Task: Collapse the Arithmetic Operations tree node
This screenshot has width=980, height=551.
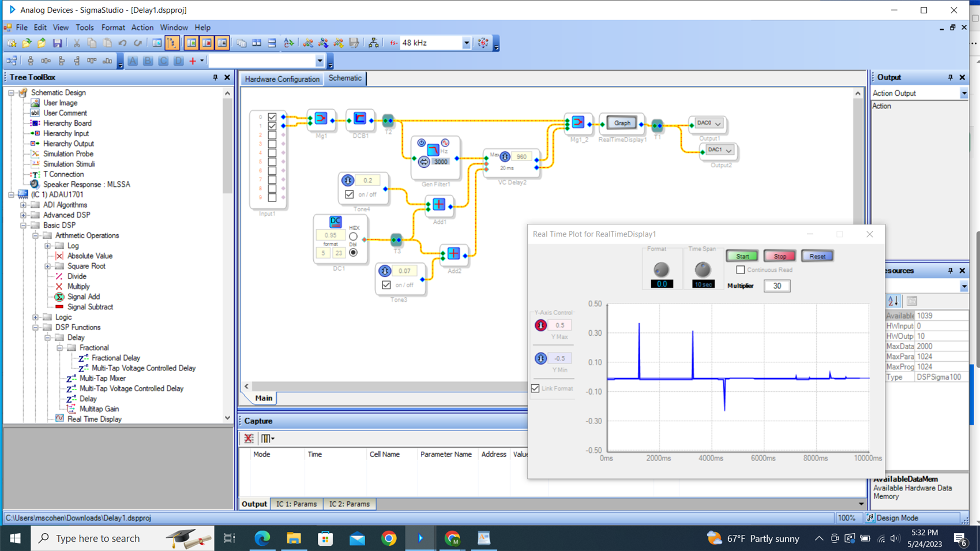Action: point(36,235)
